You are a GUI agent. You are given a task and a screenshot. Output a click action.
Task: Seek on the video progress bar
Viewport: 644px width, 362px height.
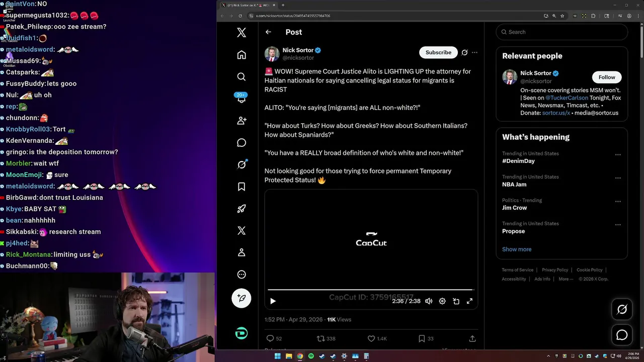point(370,290)
